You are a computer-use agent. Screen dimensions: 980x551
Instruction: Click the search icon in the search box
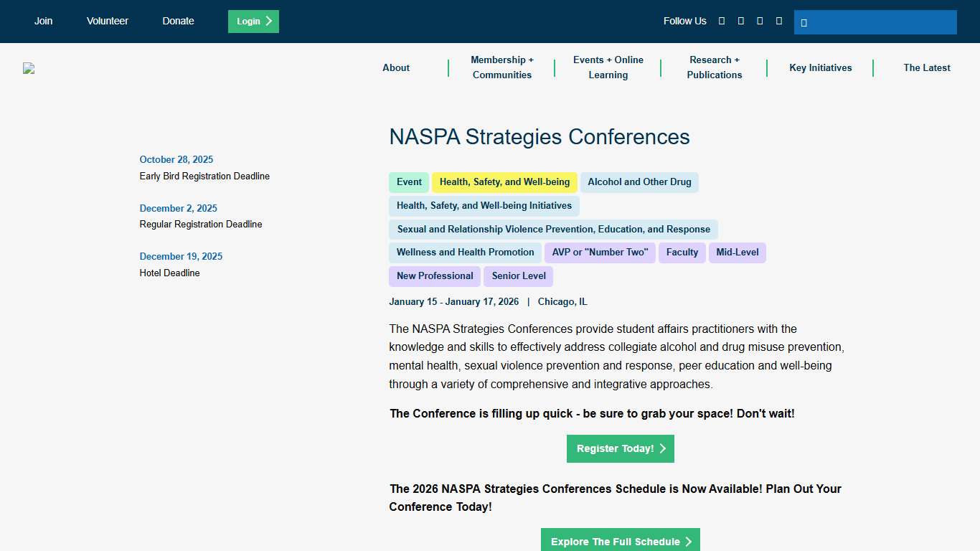(x=804, y=23)
